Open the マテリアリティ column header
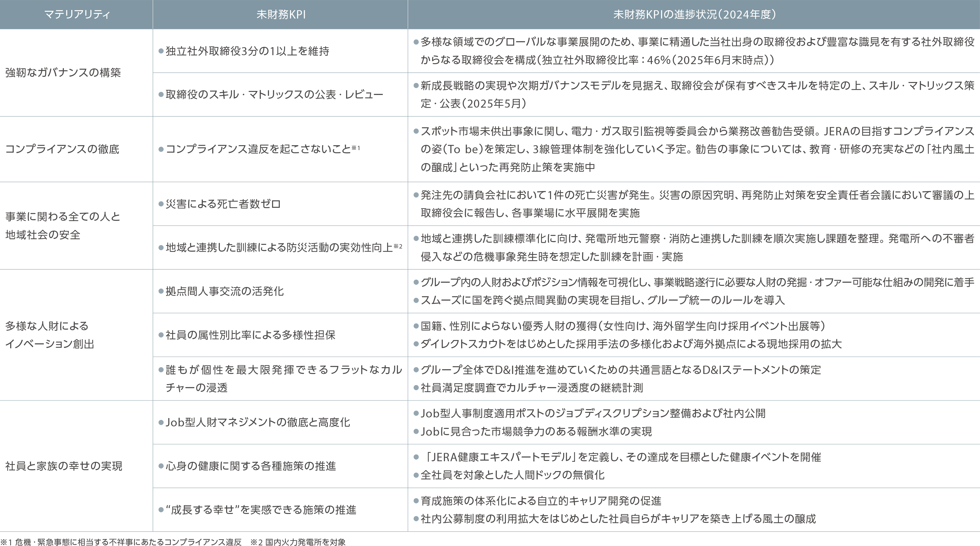 click(x=76, y=14)
